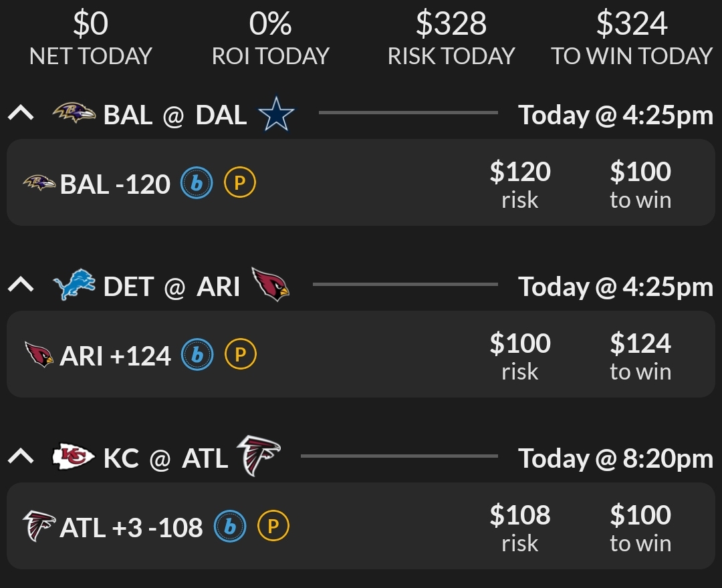Click the Baltimore Ravens logo in the header

coord(75,114)
